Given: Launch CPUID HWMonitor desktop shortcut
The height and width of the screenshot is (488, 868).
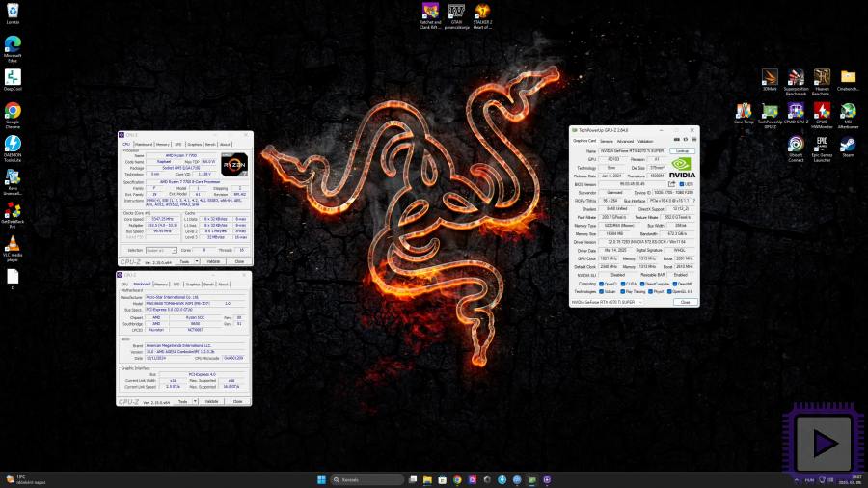Looking at the screenshot, I should 822,116.
